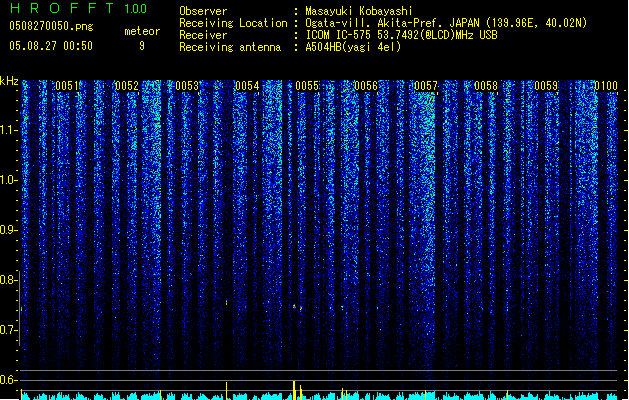Viewport: 629px width, 400px height.
Task: Click the small meteor echo before 0054
Action: (x=227, y=302)
